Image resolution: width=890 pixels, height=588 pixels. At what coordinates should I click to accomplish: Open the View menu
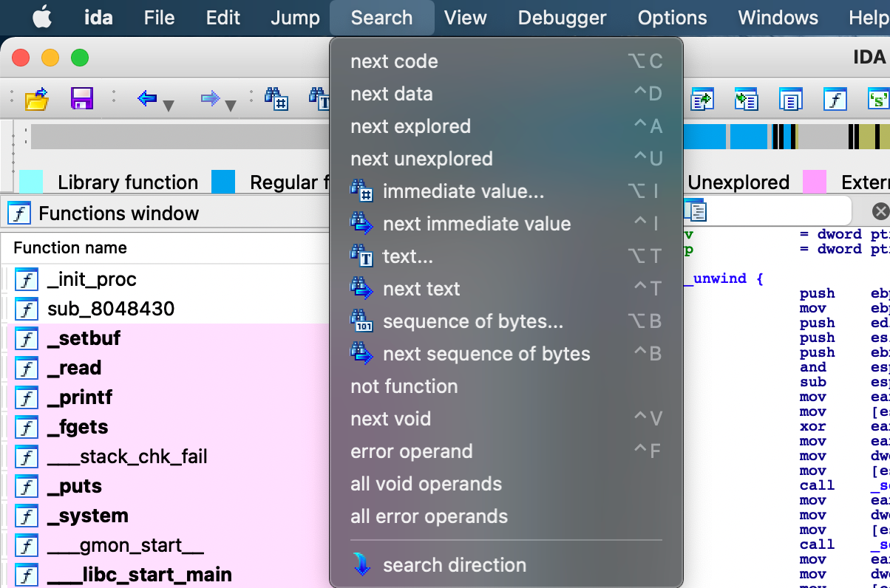[466, 18]
